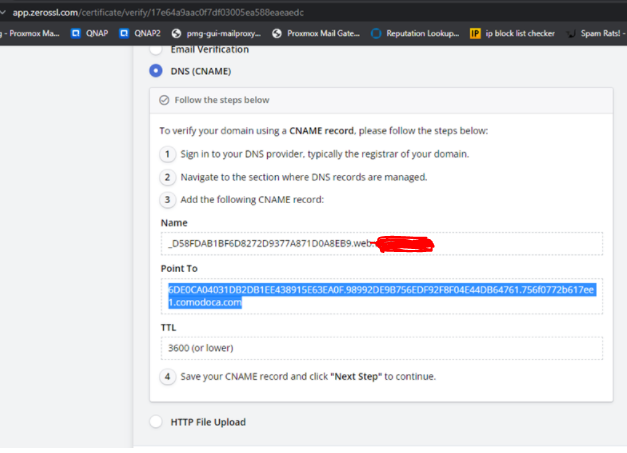Open the Spam Rats bookmark
The width and height of the screenshot is (627, 453).
pyautogui.click(x=595, y=33)
